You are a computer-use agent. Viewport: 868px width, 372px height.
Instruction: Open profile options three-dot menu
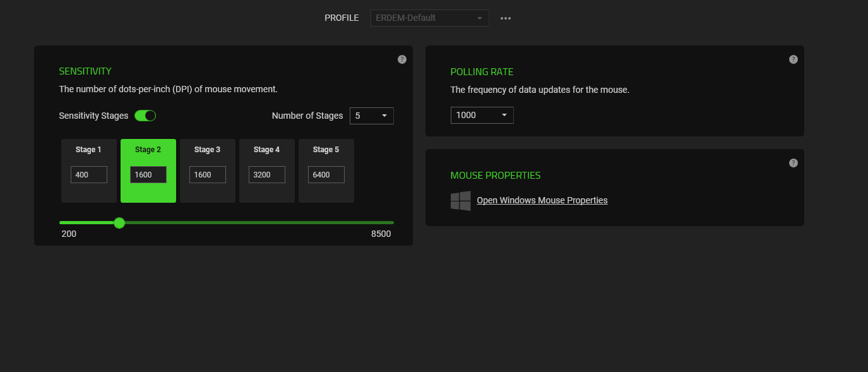pyautogui.click(x=506, y=18)
